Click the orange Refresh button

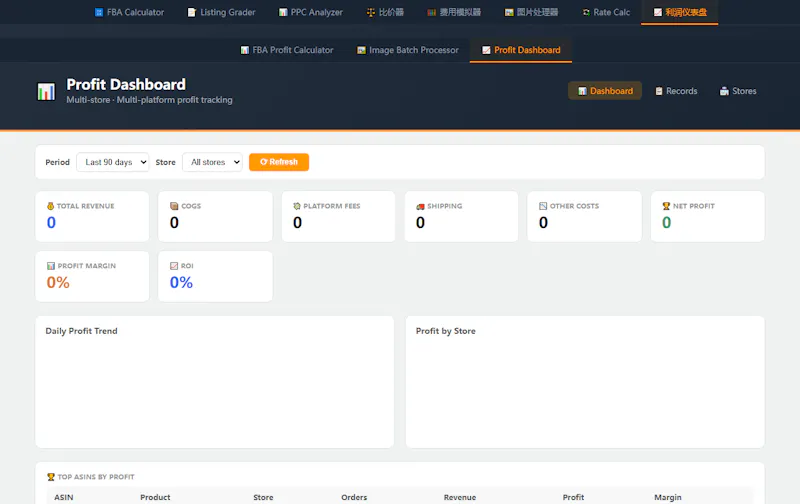(x=279, y=162)
